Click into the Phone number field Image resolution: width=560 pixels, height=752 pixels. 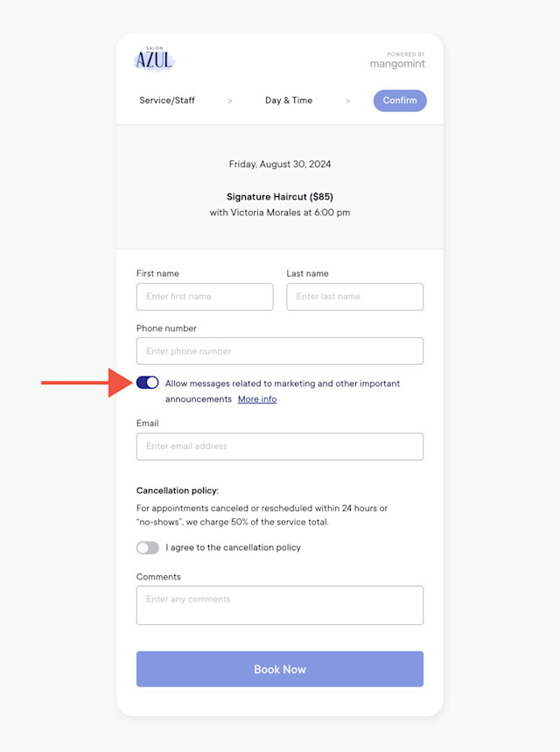(280, 351)
